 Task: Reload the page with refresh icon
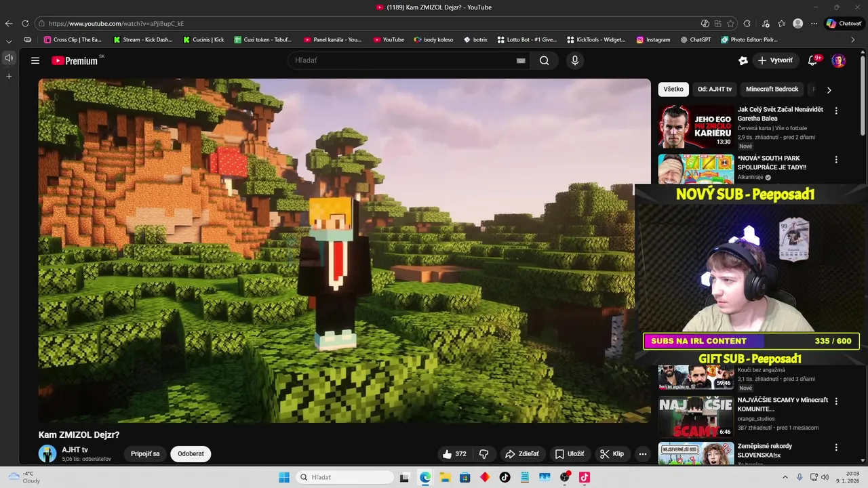tap(25, 23)
